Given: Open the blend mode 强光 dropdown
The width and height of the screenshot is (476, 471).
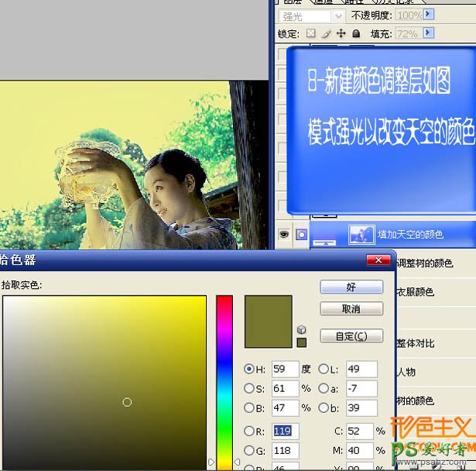Looking at the screenshot, I should point(337,15).
